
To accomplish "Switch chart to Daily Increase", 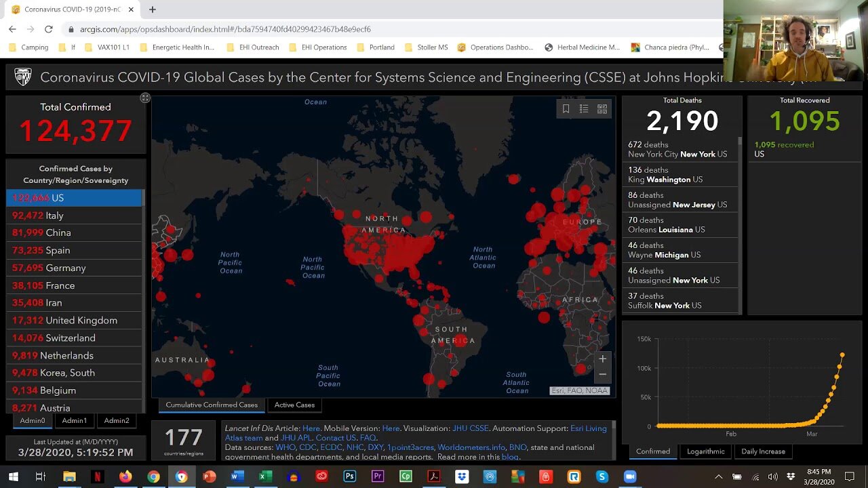I will point(764,451).
